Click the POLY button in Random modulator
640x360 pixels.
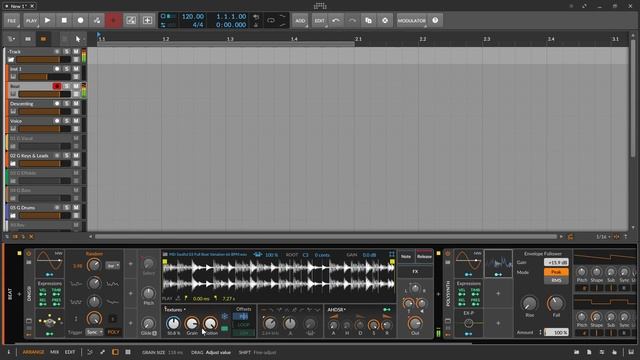click(113, 332)
